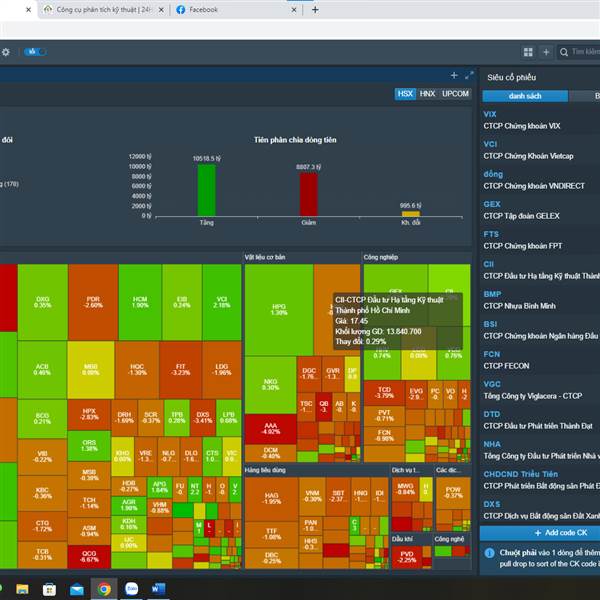Click the Dầu khí sector header
Viewport: 600px width, 600px height.
click(x=402, y=539)
